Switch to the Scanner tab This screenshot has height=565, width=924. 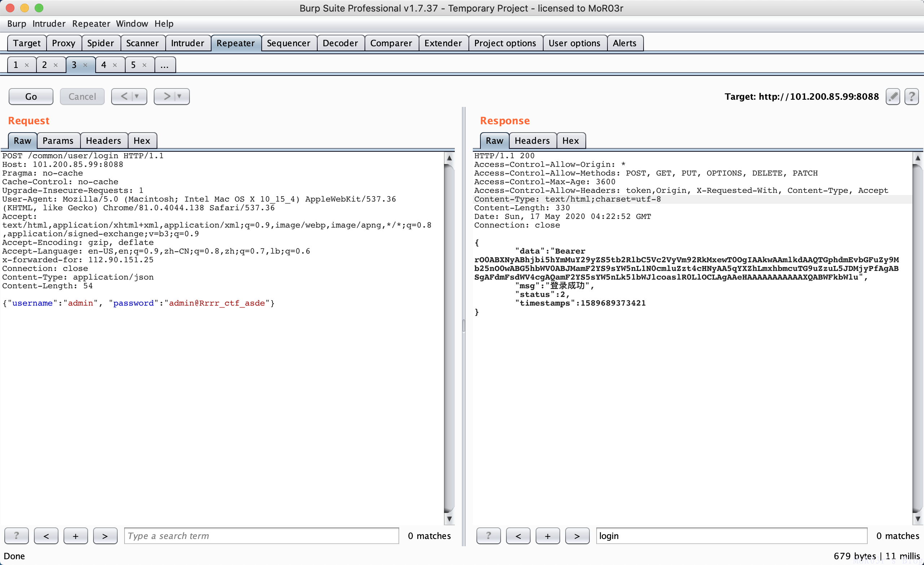click(143, 43)
